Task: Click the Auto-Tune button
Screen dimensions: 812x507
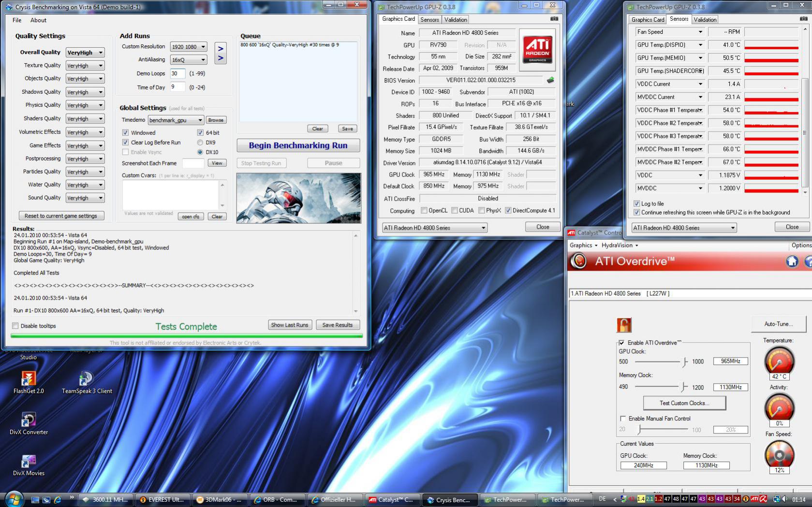Action: coord(779,324)
